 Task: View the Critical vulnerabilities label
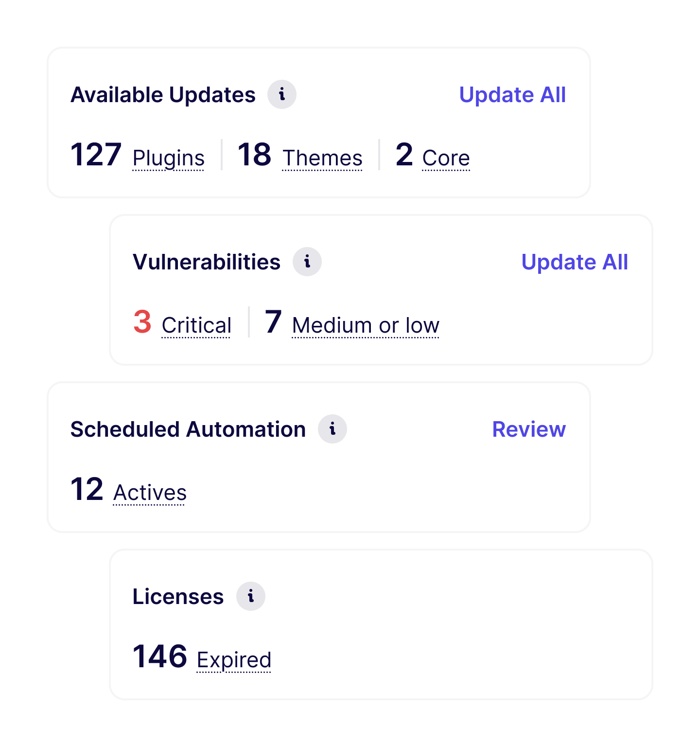point(196,326)
